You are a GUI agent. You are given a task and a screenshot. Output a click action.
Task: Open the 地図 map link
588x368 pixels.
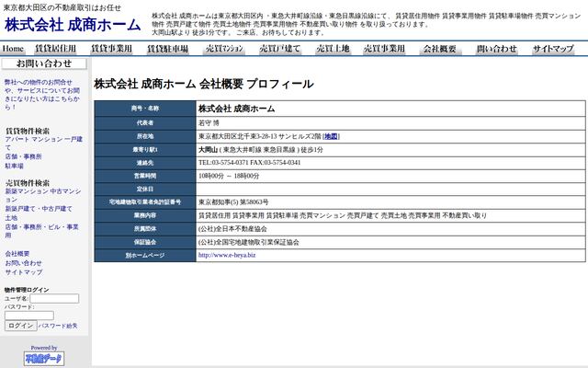tap(331, 136)
